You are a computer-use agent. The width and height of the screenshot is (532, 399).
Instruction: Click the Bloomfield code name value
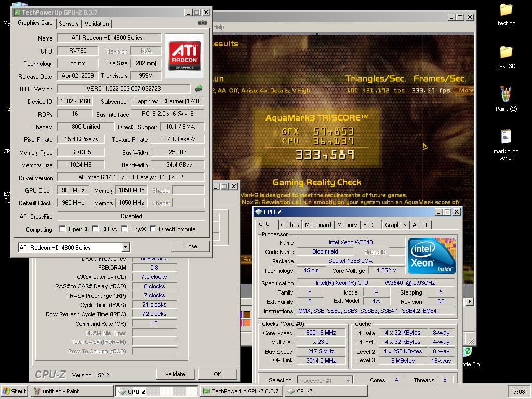[x=325, y=252]
